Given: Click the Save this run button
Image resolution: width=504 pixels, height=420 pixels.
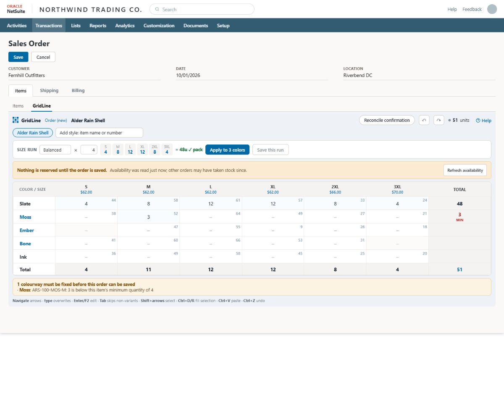Looking at the screenshot, I should 270,150.
